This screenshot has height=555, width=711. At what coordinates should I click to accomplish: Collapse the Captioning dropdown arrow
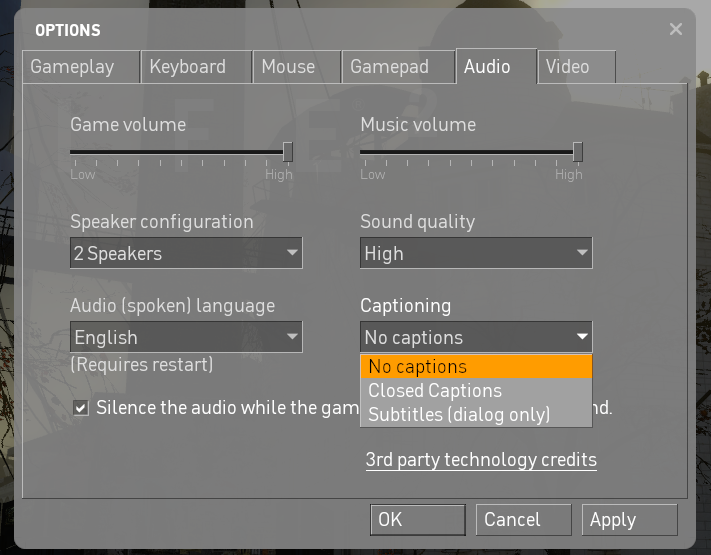(x=581, y=337)
